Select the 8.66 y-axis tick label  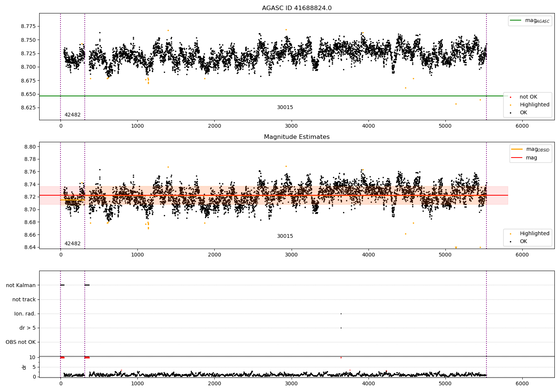(x=30, y=235)
